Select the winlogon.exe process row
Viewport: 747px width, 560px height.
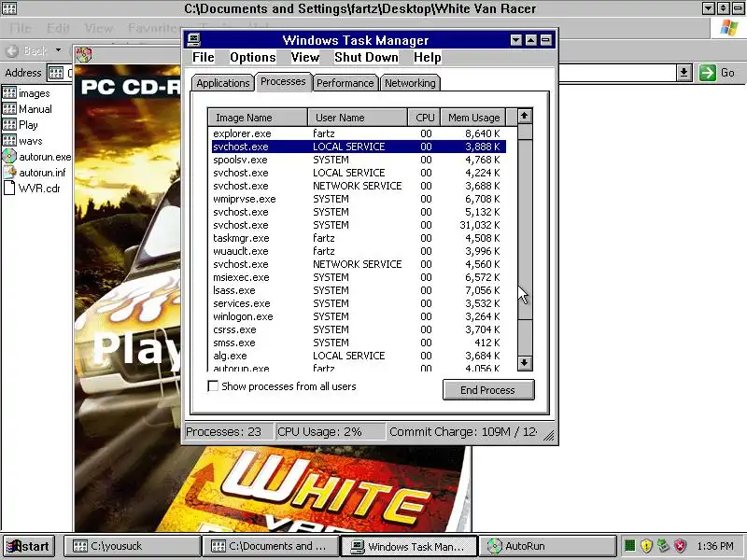359,316
